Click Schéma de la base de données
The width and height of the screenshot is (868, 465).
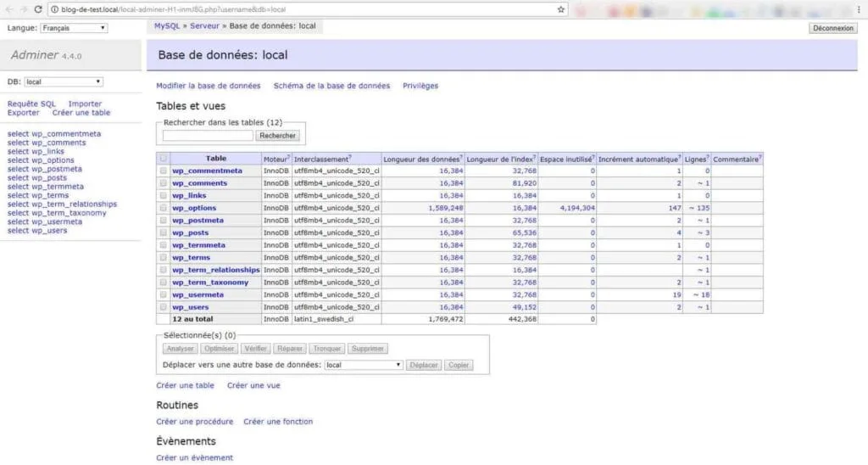(x=331, y=86)
